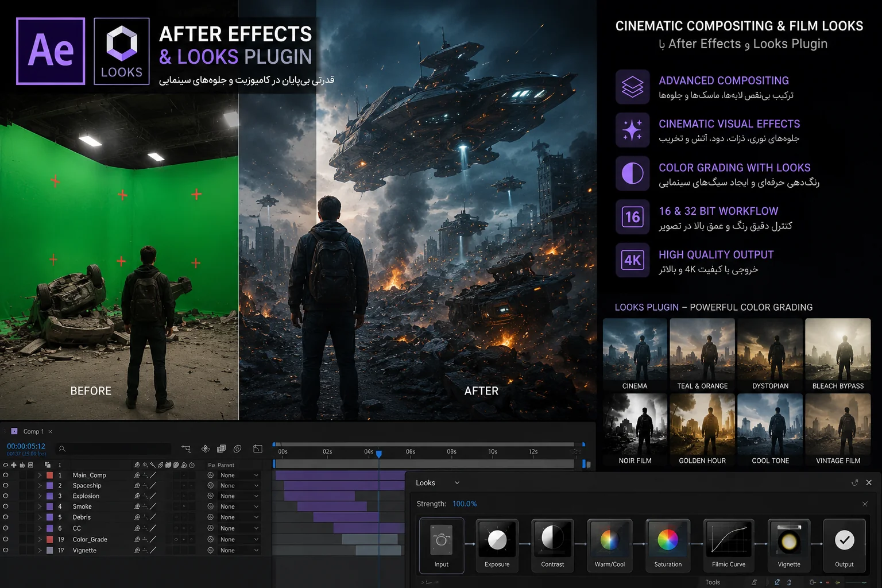Open the composition mini-flowchart icon in timeline
The width and height of the screenshot is (882, 588).
click(x=186, y=449)
